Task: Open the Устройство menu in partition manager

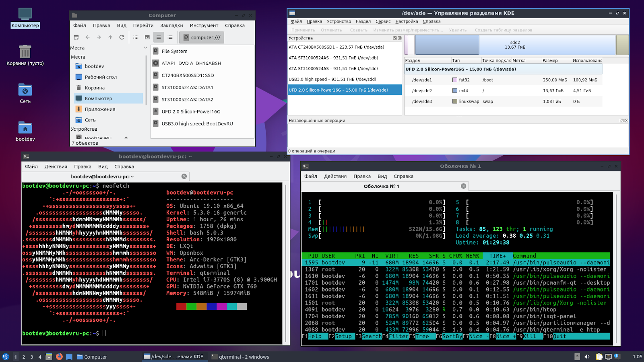Action: tap(339, 21)
